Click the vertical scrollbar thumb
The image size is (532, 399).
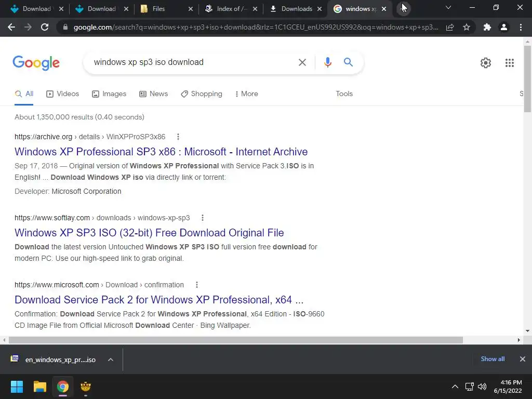[527, 79]
